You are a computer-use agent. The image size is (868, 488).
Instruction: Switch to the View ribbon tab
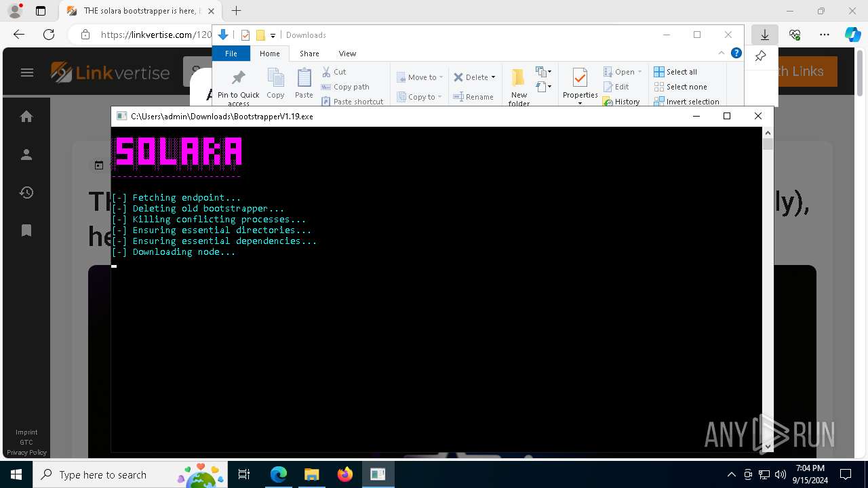point(347,54)
